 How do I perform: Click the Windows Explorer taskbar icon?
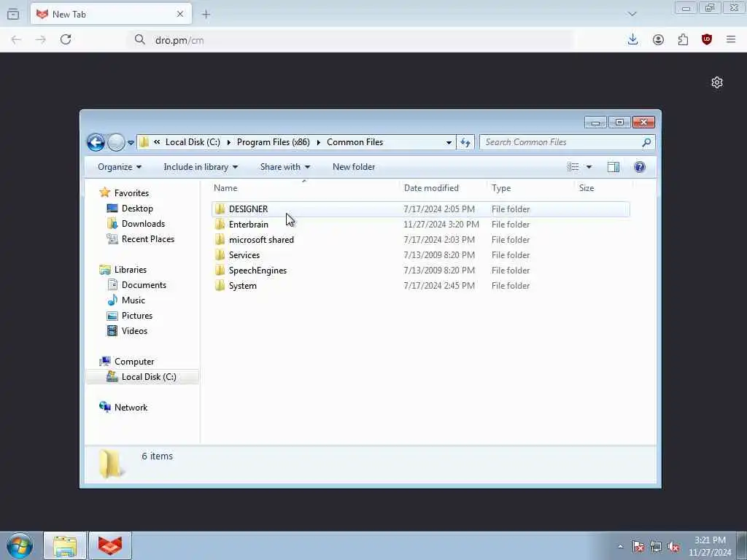[65, 545]
